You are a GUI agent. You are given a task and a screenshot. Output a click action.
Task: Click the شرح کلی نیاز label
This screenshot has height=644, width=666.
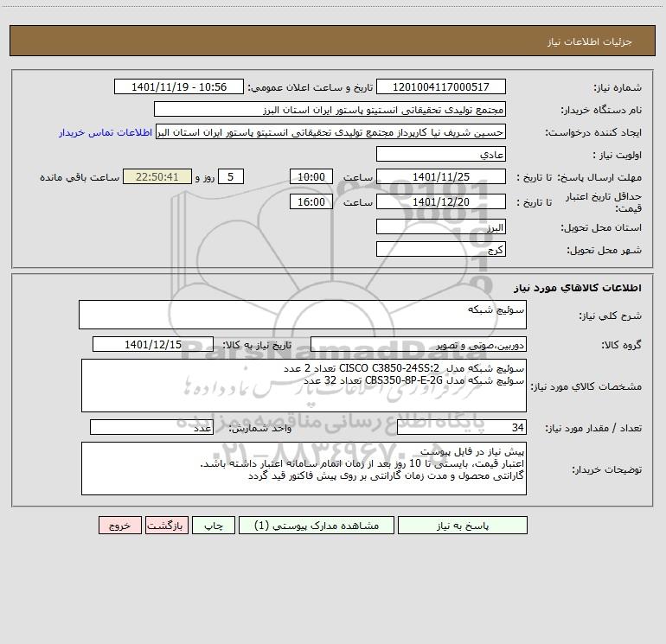[611, 316]
